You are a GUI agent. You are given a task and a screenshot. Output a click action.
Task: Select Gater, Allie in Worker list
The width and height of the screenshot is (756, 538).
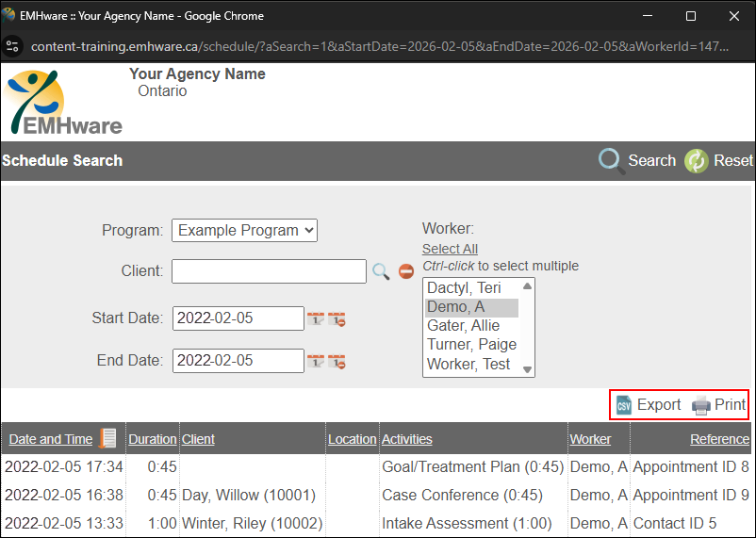pos(463,326)
